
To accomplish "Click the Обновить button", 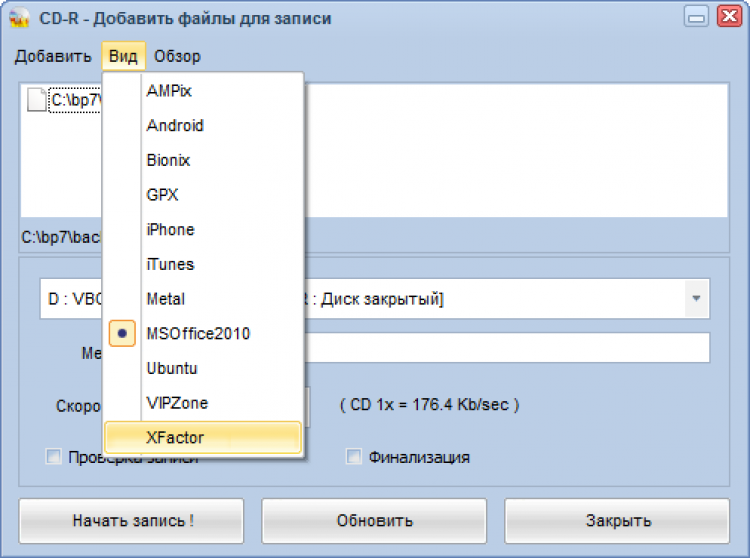I will click(x=374, y=520).
